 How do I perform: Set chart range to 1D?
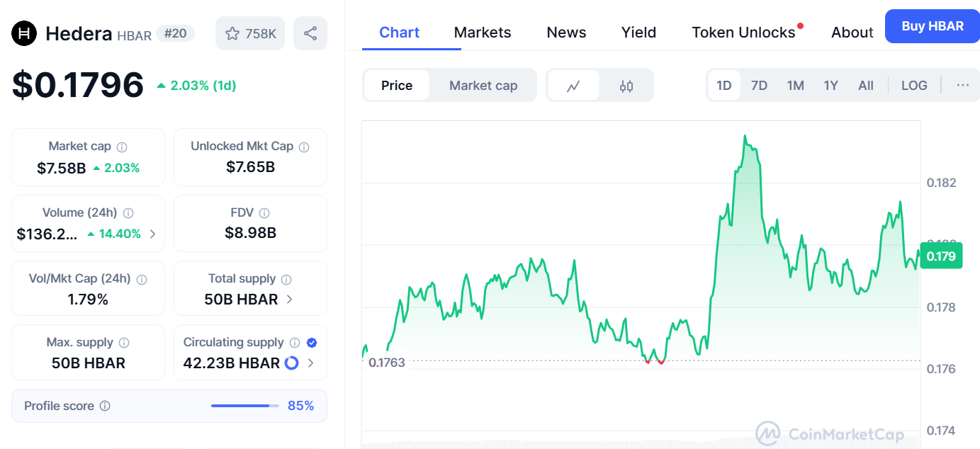click(723, 86)
